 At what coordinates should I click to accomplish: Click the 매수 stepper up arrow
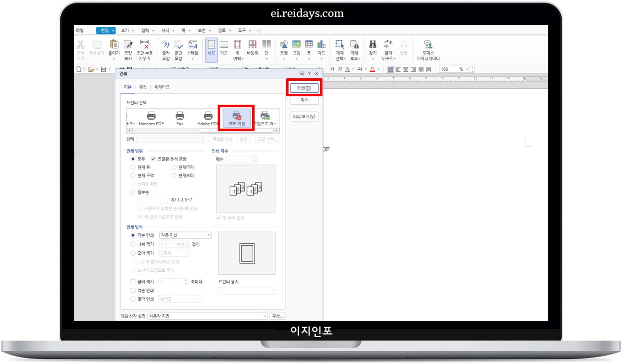(254, 156)
